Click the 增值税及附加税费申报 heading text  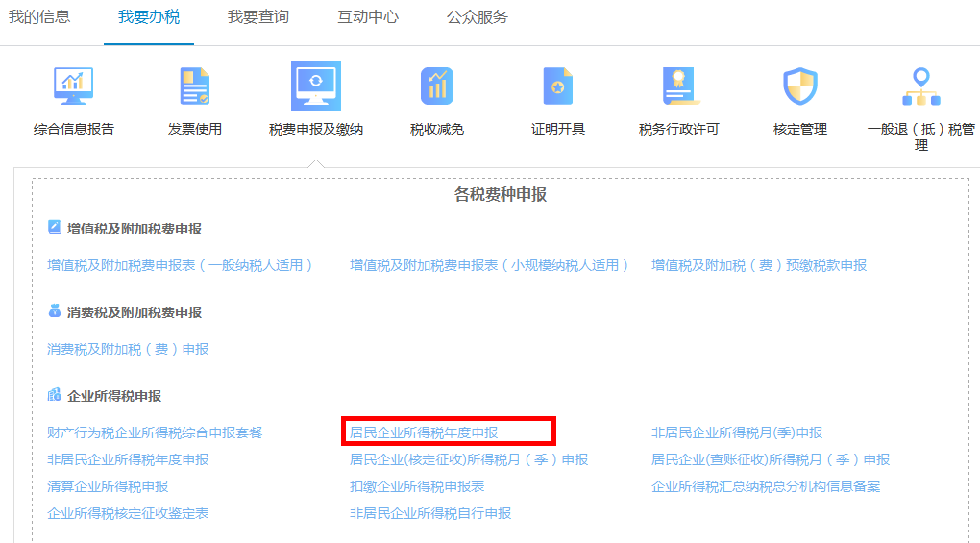pos(135,229)
